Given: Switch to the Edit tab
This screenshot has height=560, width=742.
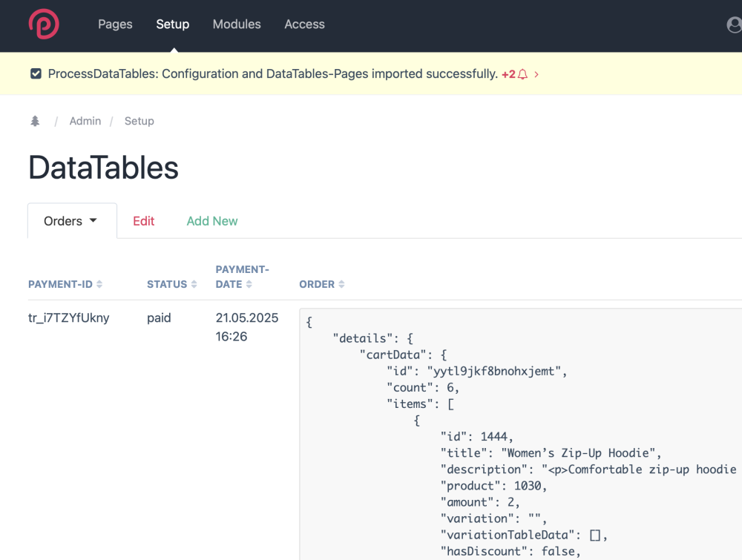Looking at the screenshot, I should 143,221.
